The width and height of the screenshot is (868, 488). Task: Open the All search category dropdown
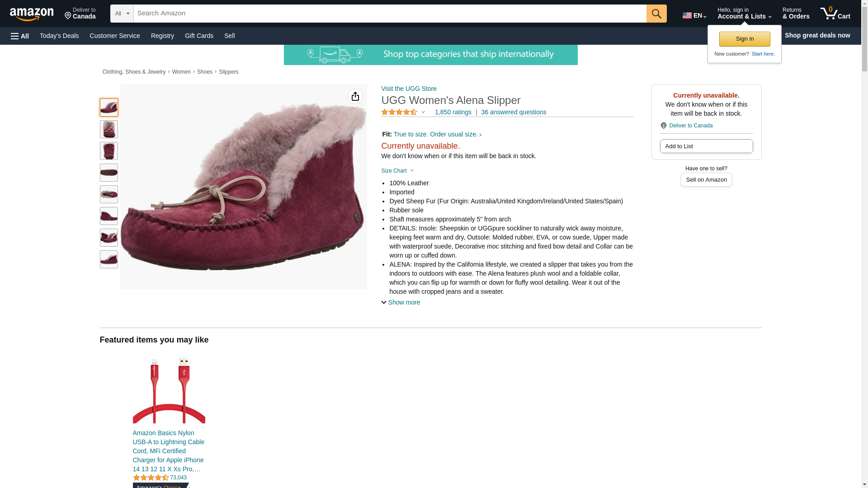pyautogui.click(x=122, y=14)
